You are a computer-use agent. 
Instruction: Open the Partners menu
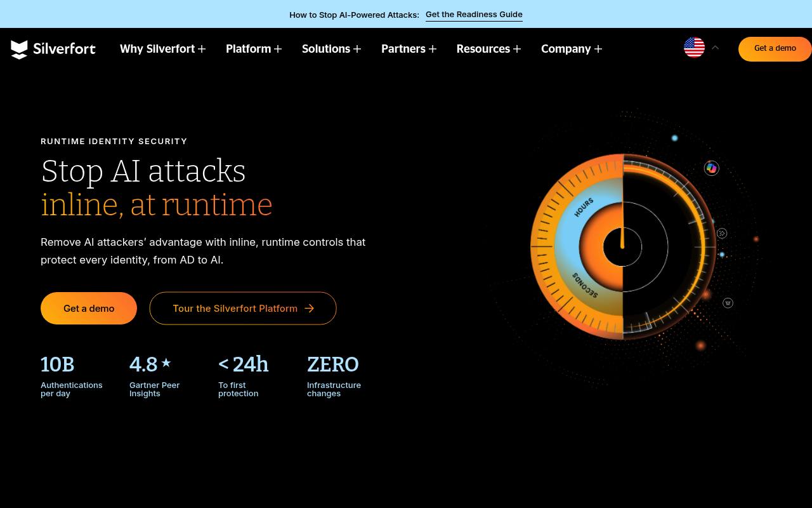(x=403, y=49)
